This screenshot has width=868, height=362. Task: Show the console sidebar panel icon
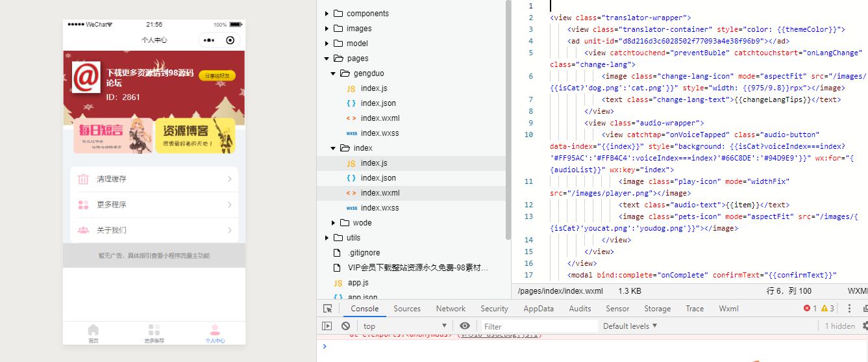click(327, 326)
